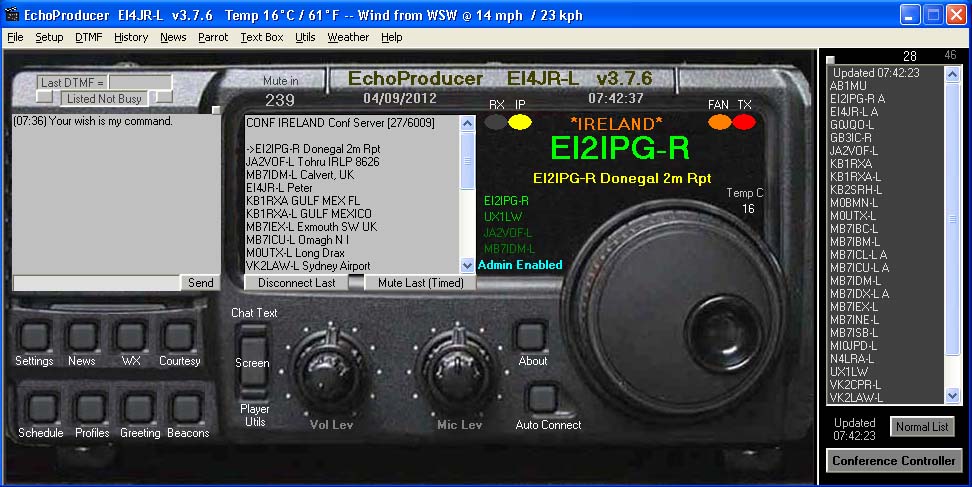Open the Setup menu
This screenshot has height=487, width=972.
(x=49, y=37)
